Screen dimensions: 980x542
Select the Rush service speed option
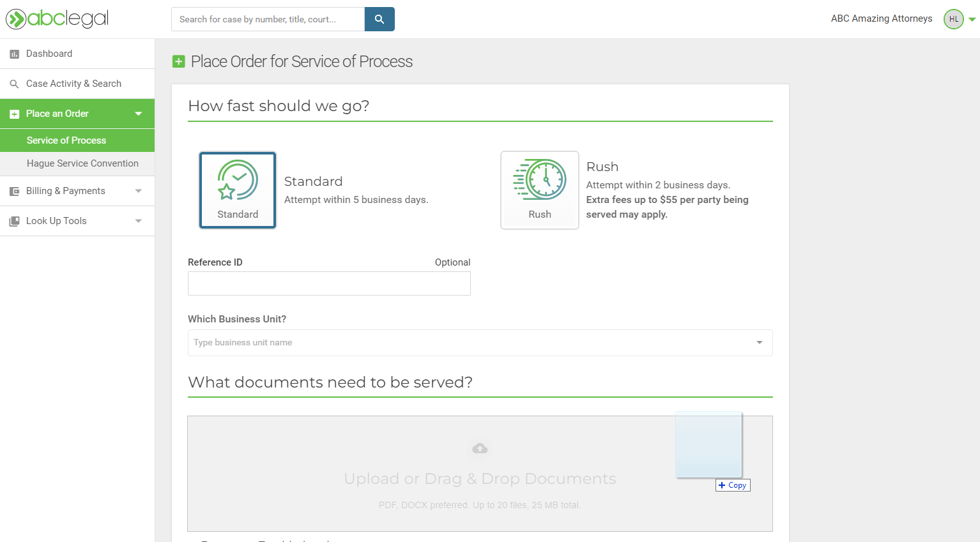pyautogui.click(x=539, y=190)
